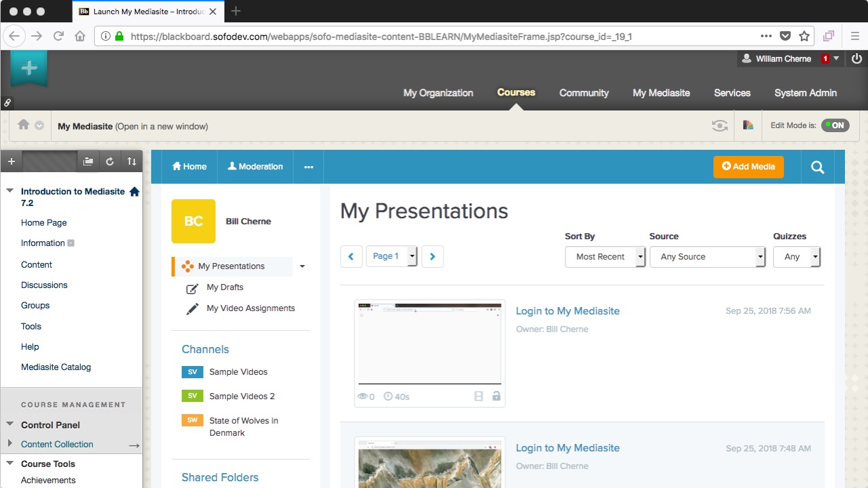The width and height of the screenshot is (868, 488).
Task: Open the Any Source dropdown
Action: 708,257
